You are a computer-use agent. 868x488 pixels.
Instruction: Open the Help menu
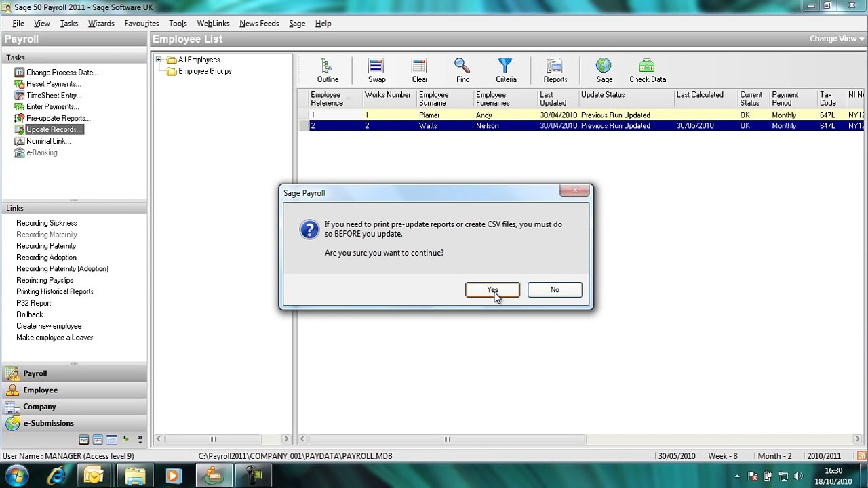(323, 23)
